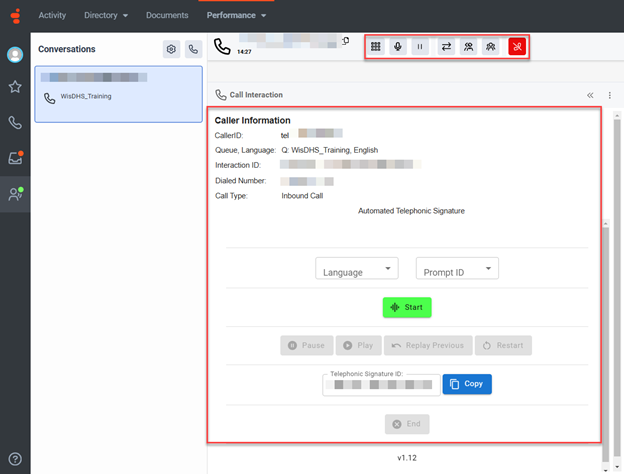
Task: Open the Prompt ID dropdown
Action: pos(457,270)
